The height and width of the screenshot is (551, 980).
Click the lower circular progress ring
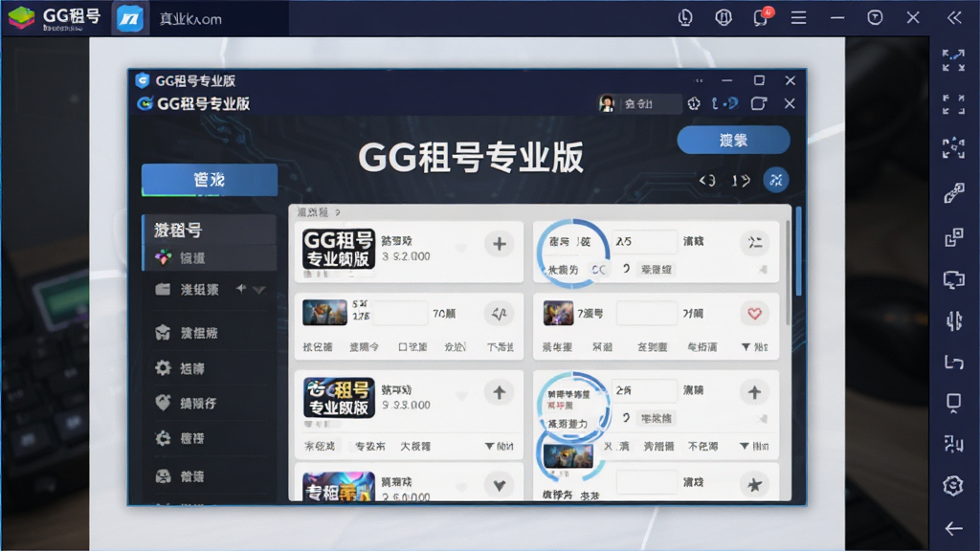574,406
